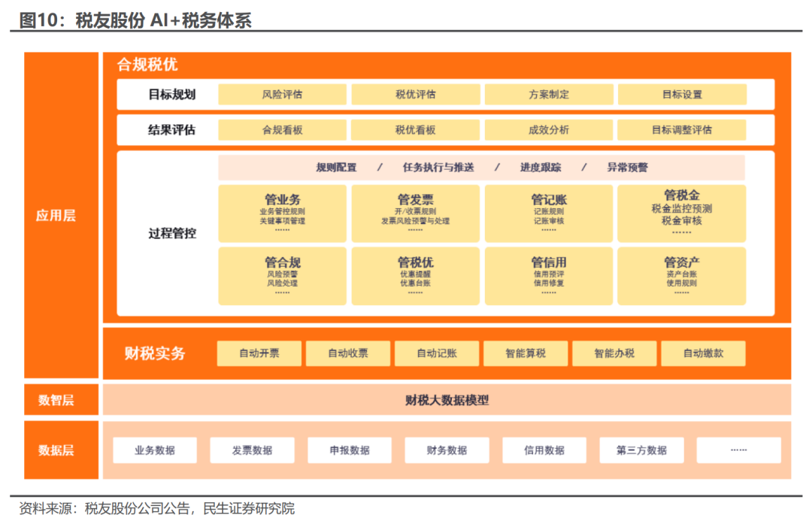Select the 管税金 card
812x527 pixels.
point(682,214)
